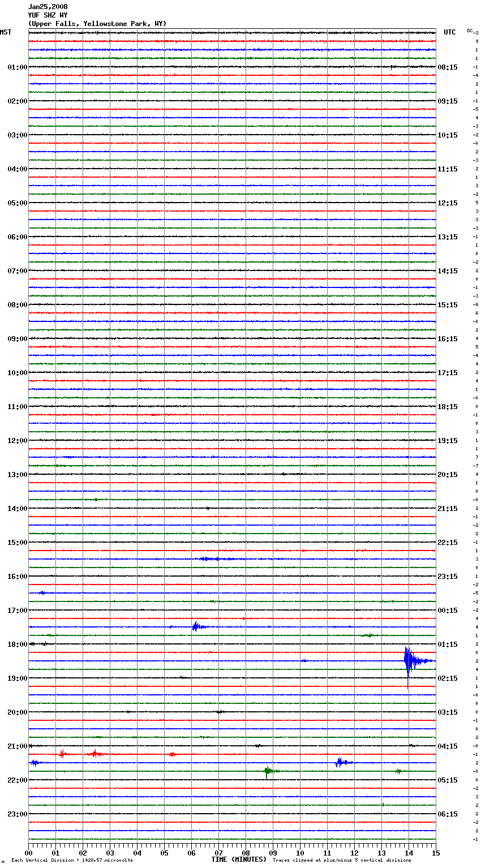Click the Upper Falls, Yellowstone Park location title

[x=97, y=24]
